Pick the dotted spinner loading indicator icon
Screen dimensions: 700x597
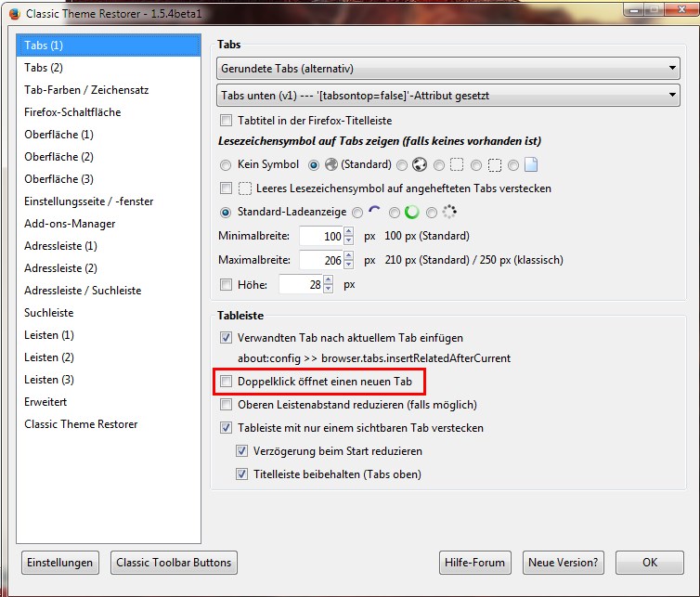[449, 212]
